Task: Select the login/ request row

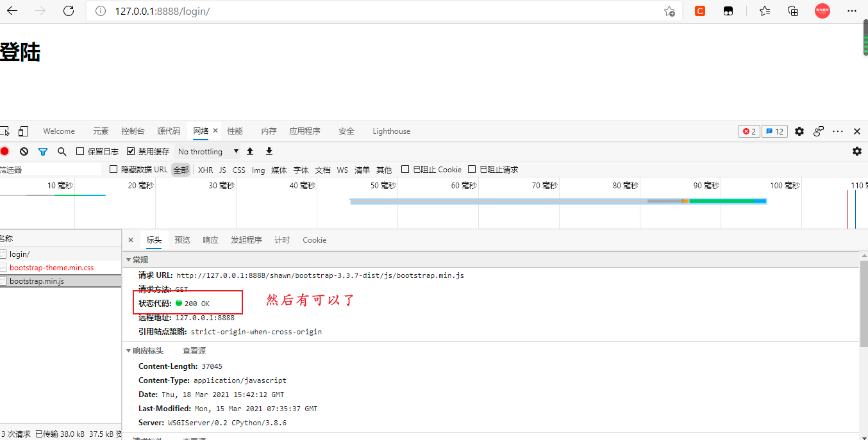Action: pyautogui.click(x=60, y=254)
